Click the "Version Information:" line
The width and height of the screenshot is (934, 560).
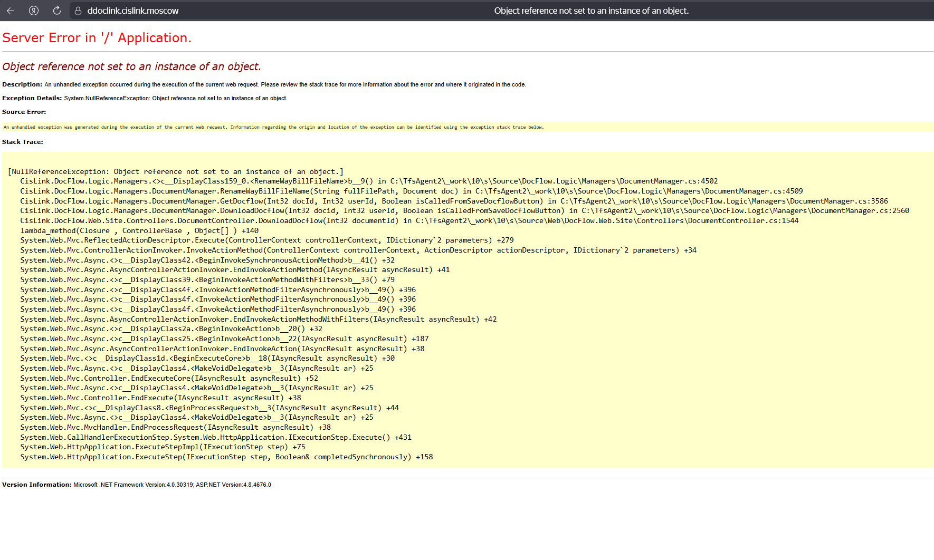tap(137, 485)
